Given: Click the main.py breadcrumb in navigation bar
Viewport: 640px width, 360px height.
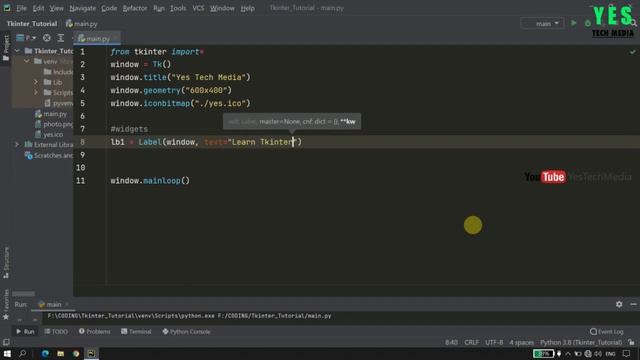Looking at the screenshot, I should click(82, 24).
